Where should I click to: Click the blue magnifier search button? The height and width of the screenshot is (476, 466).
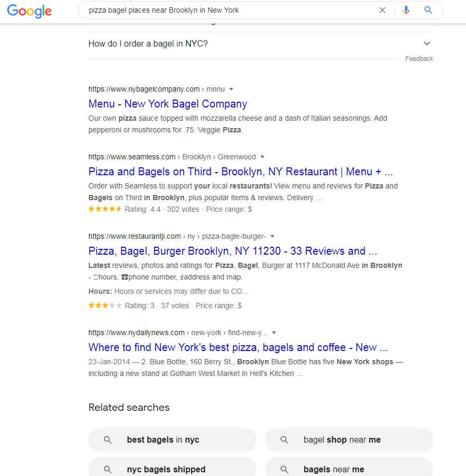tap(428, 10)
